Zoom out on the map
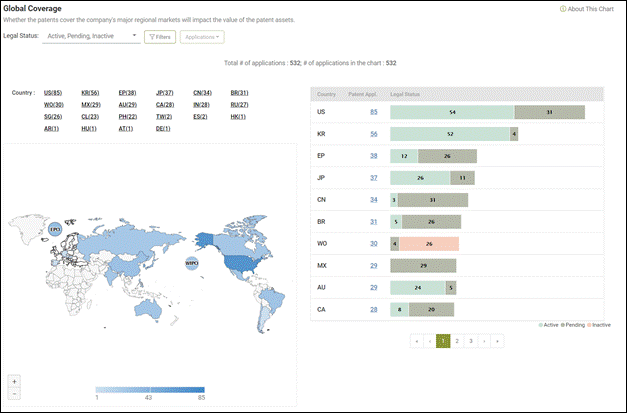 tap(14, 393)
